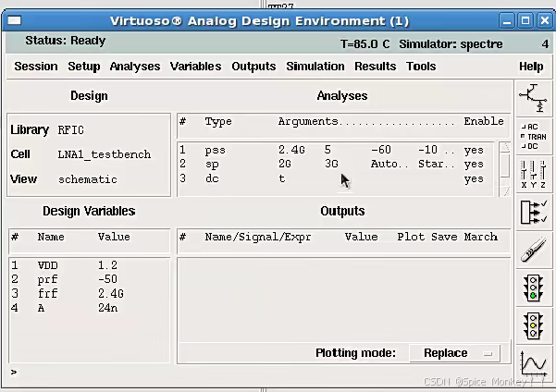Click the empty Outputs list area
The width and height of the screenshot is (556, 392).
(x=343, y=300)
